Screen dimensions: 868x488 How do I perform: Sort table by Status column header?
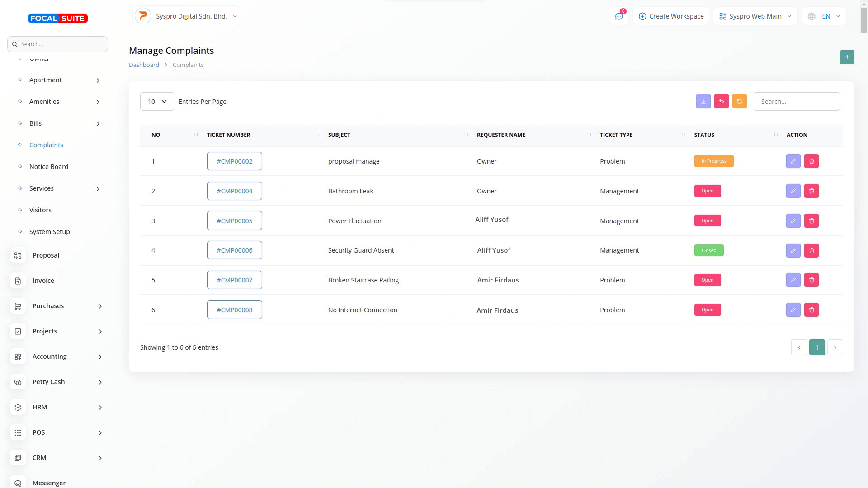(x=704, y=135)
